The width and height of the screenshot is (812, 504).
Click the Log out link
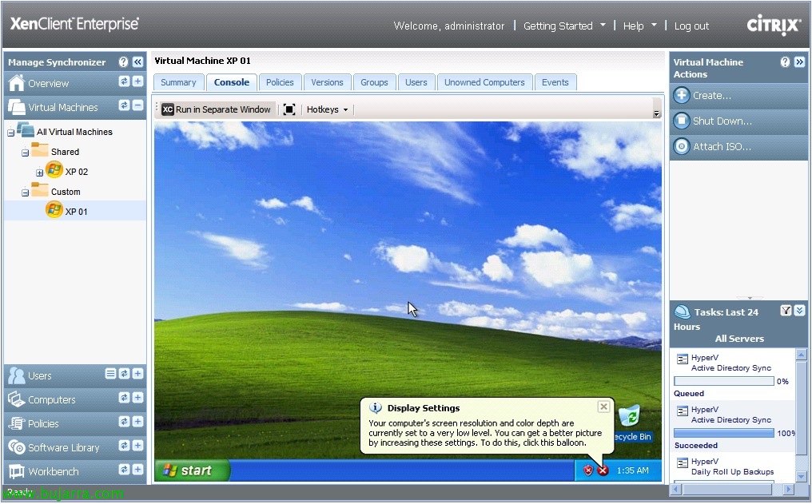coord(691,26)
